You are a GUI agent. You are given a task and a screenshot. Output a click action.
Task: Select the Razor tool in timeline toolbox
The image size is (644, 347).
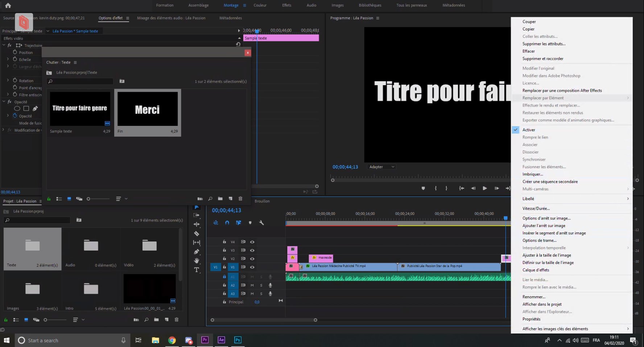coord(197,234)
